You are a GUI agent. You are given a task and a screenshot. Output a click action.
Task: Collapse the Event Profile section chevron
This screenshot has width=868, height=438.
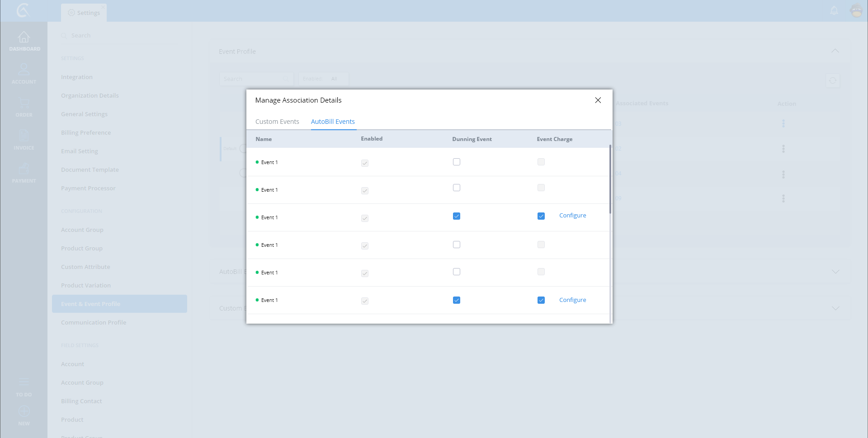835,51
